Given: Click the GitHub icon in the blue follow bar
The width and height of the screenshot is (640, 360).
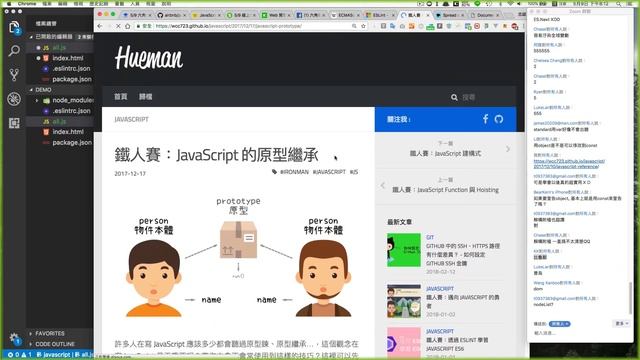Looking at the screenshot, I should click(x=498, y=119).
